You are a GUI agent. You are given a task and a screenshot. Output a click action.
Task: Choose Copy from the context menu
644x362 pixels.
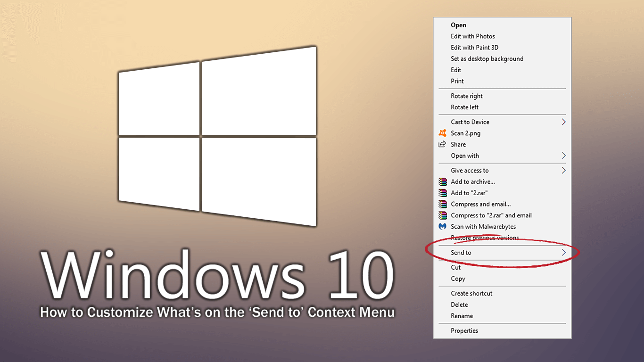tap(458, 279)
